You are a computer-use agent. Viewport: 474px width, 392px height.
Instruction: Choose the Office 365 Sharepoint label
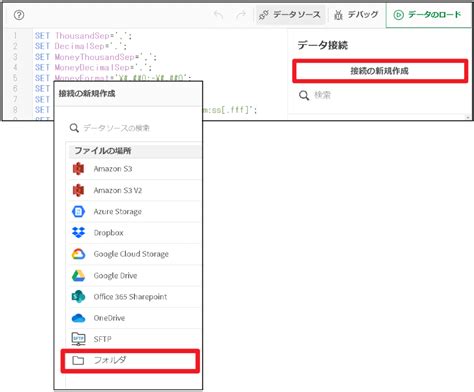(130, 297)
